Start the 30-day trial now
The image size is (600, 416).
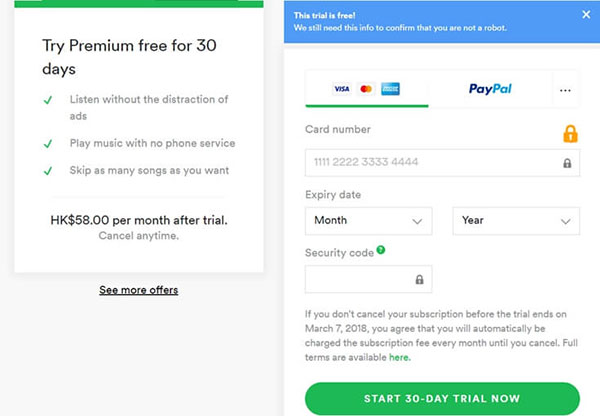pyautogui.click(x=442, y=398)
